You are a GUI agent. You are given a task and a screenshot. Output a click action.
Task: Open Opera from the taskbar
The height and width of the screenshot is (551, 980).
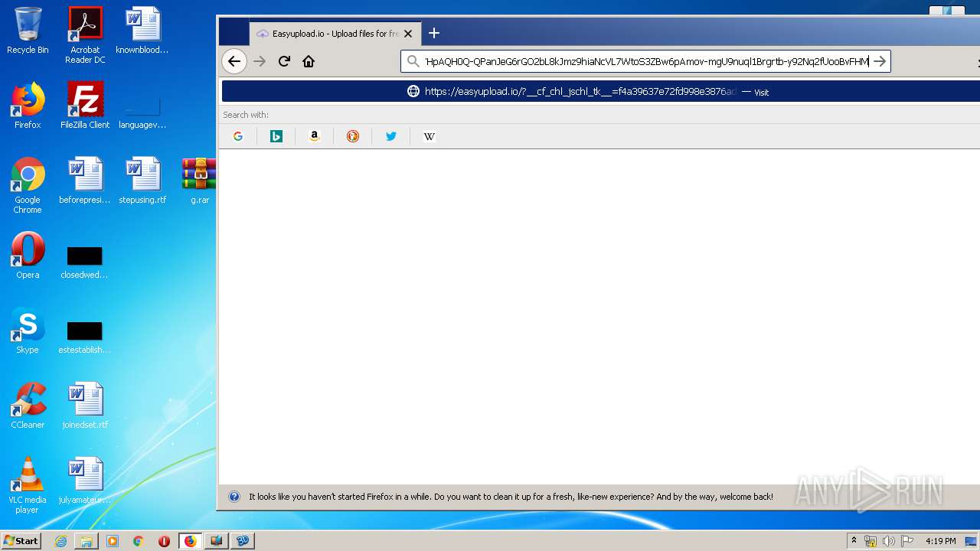(164, 541)
